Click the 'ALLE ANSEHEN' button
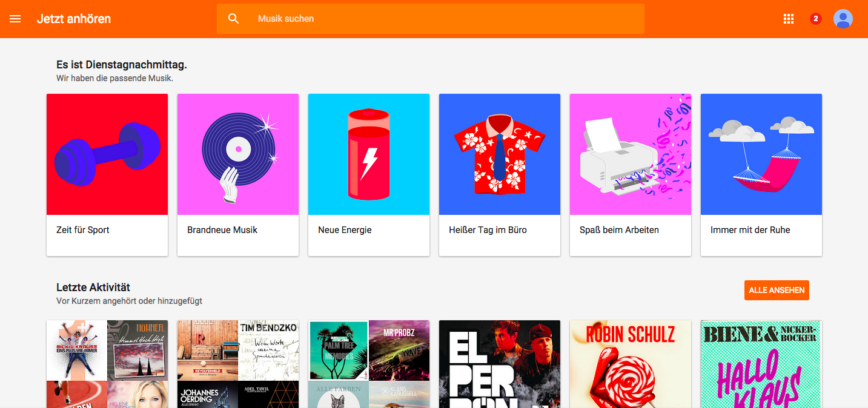Viewport: 868px width, 408px height. (777, 290)
